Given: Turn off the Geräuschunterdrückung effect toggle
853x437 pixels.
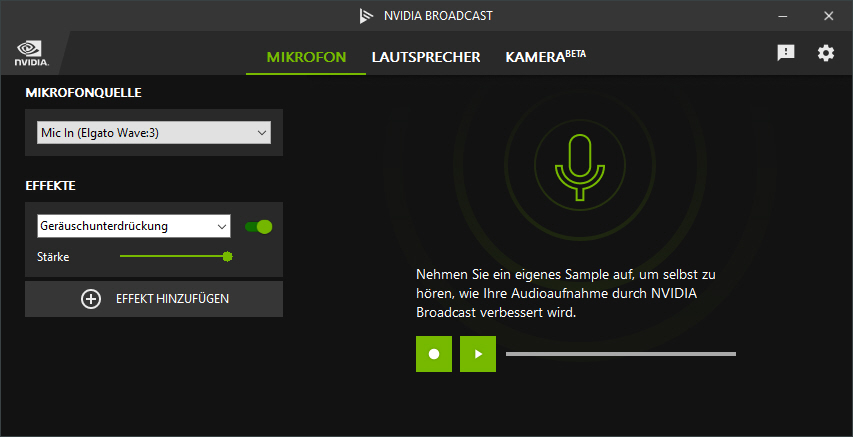Looking at the screenshot, I should click(258, 226).
